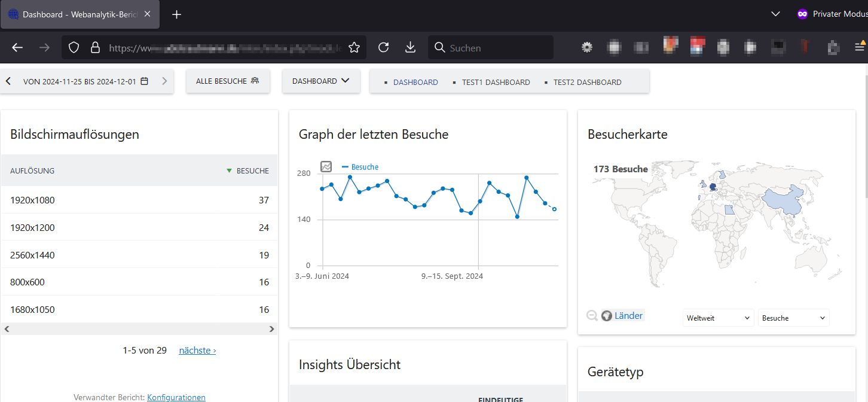
Task: Go to nächste page of resolutions
Action: 197,351
